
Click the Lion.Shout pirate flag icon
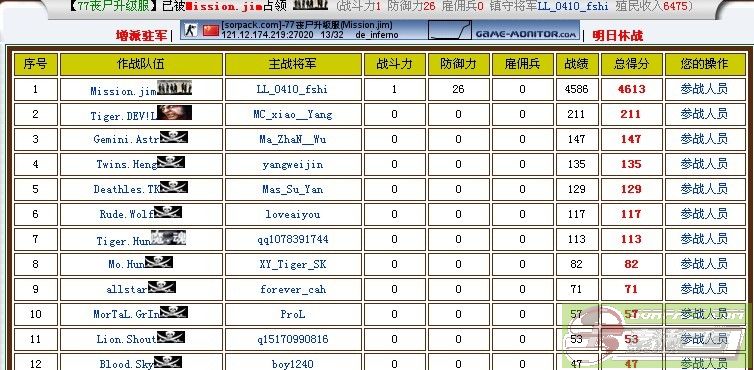tap(171, 337)
